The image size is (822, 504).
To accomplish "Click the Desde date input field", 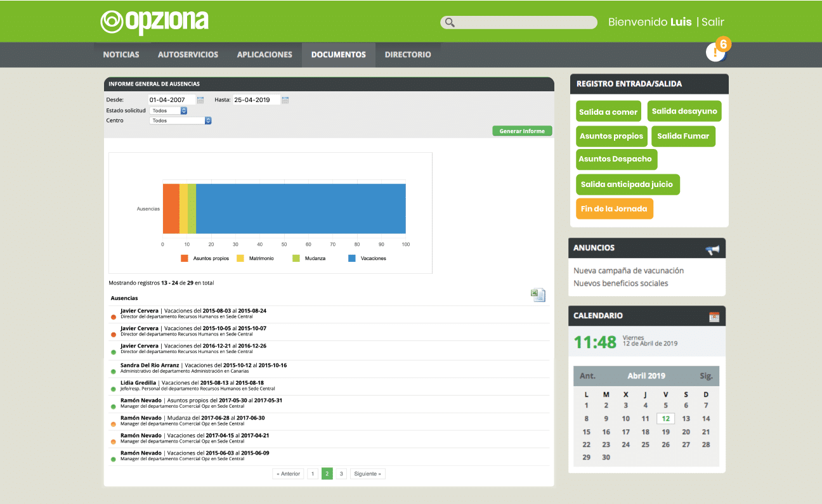I will point(171,100).
